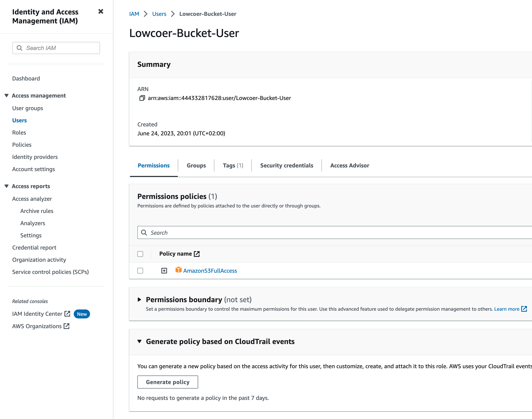Collapse Generate policy based on CloudTrail events
Image resolution: width=532 pixels, height=419 pixels.
(139, 341)
